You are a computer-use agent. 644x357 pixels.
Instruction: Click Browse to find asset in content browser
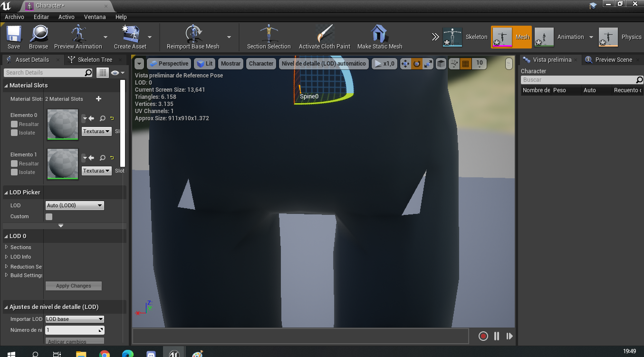38,37
